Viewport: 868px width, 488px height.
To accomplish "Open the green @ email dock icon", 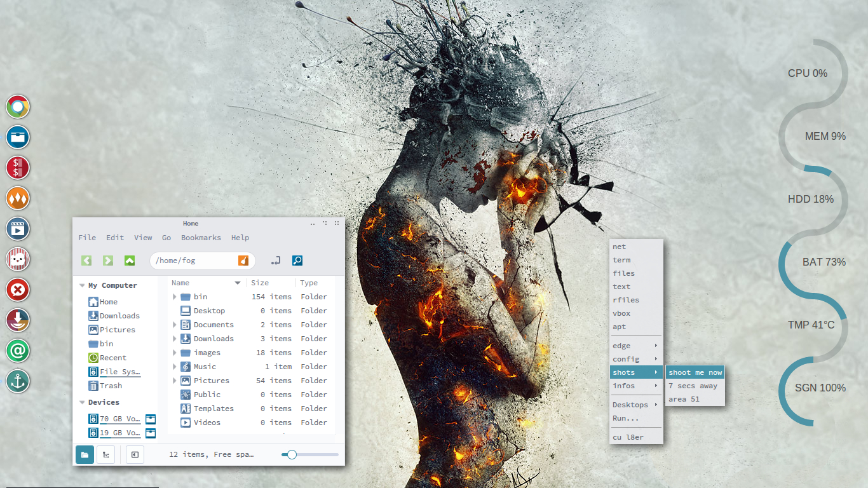I will [x=18, y=351].
